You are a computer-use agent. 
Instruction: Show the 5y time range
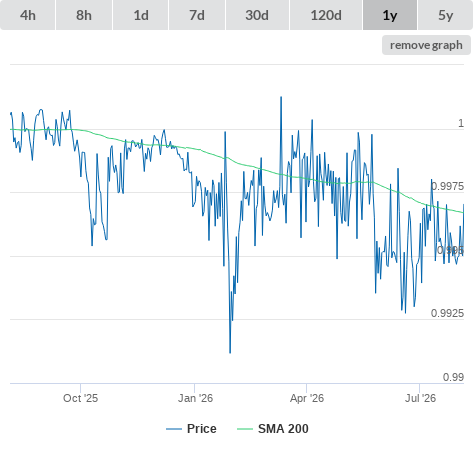point(446,15)
